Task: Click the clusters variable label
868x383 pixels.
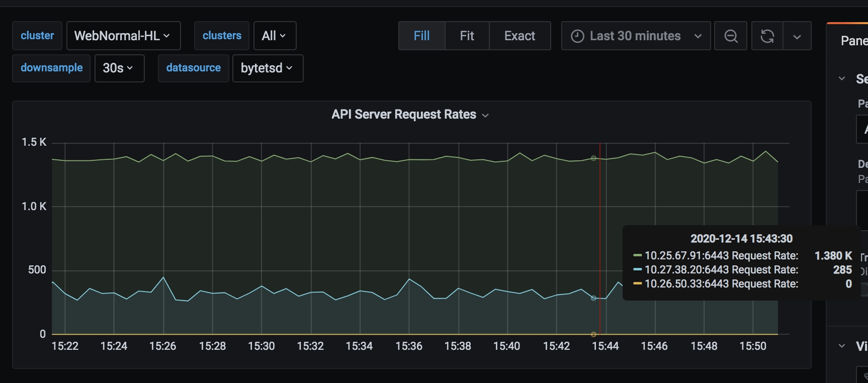Action: 222,36
